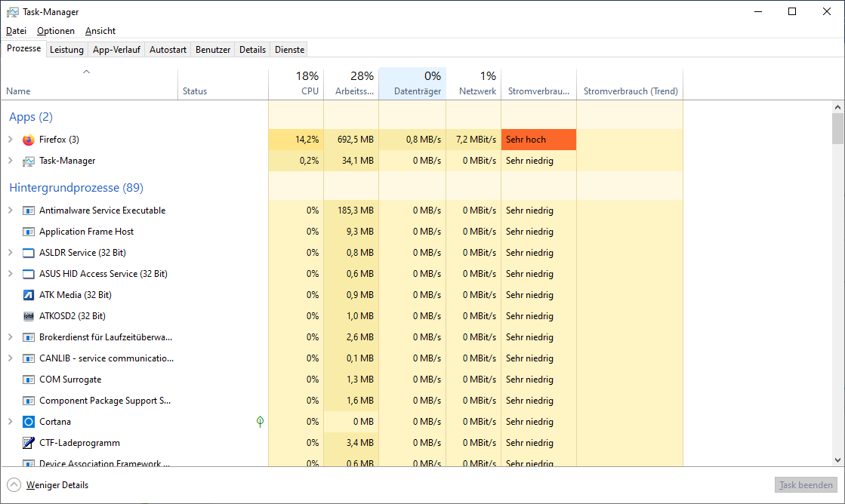The height and width of the screenshot is (504, 845).
Task: Click the Task beenden button
Action: (806, 485)
